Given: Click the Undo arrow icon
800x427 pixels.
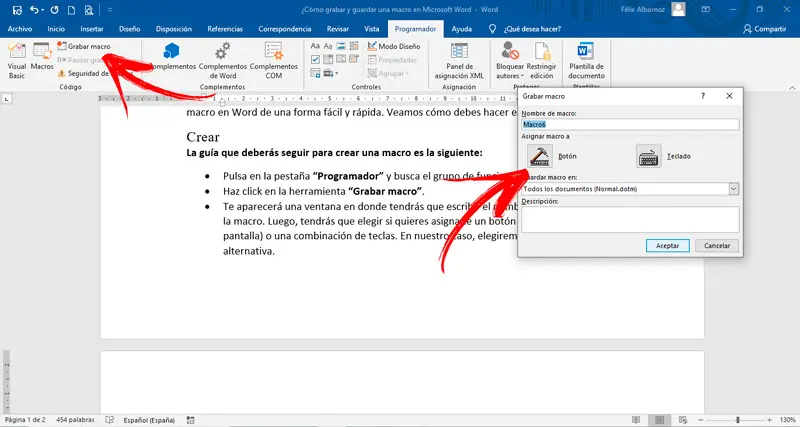Looking at the screenshot, I should click(34, 10).
